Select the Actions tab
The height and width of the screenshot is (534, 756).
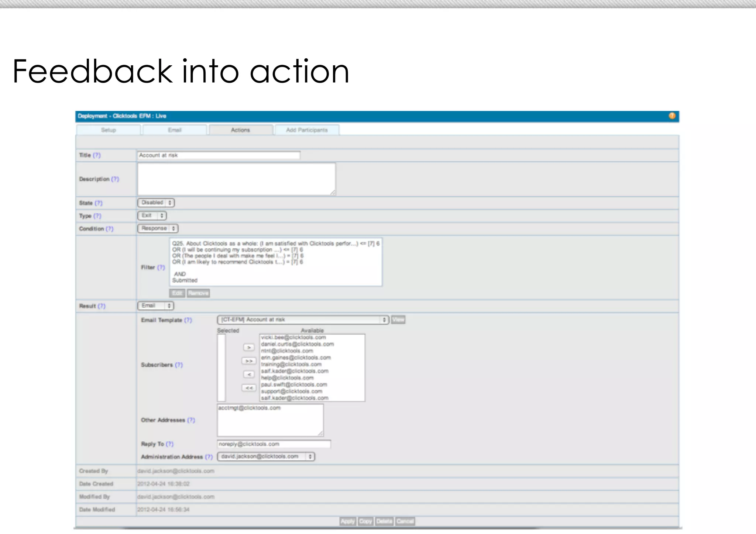[241, 130]
